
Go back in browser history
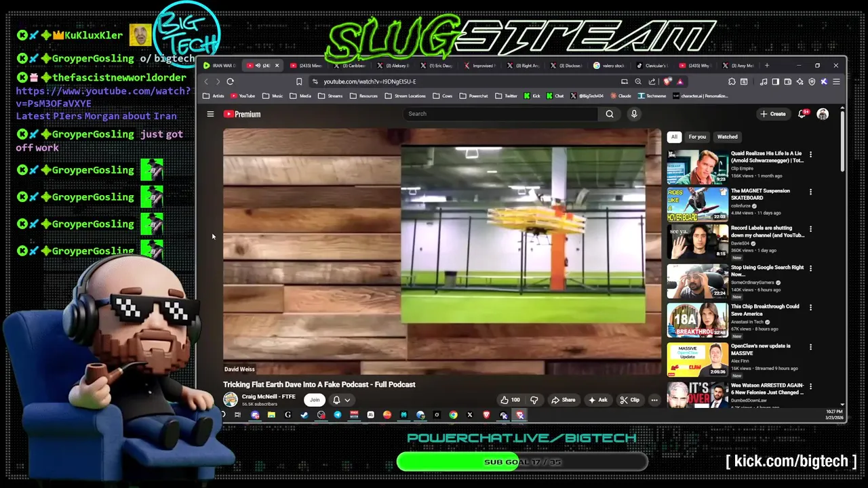coord(207,81)
